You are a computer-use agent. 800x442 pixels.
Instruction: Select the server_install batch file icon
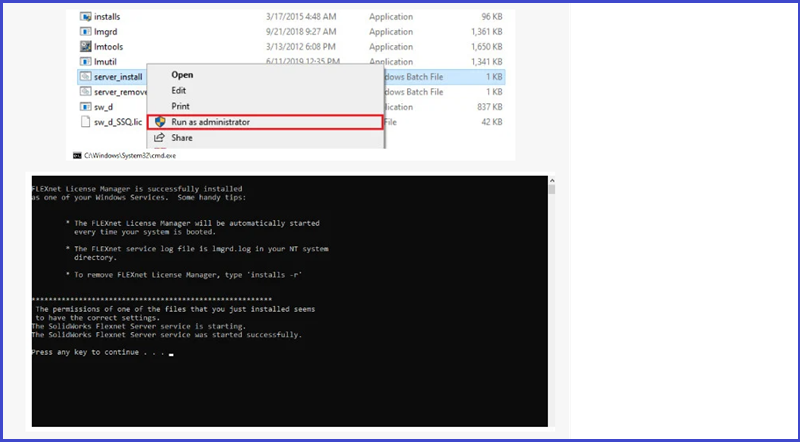[x=85, y=77]
